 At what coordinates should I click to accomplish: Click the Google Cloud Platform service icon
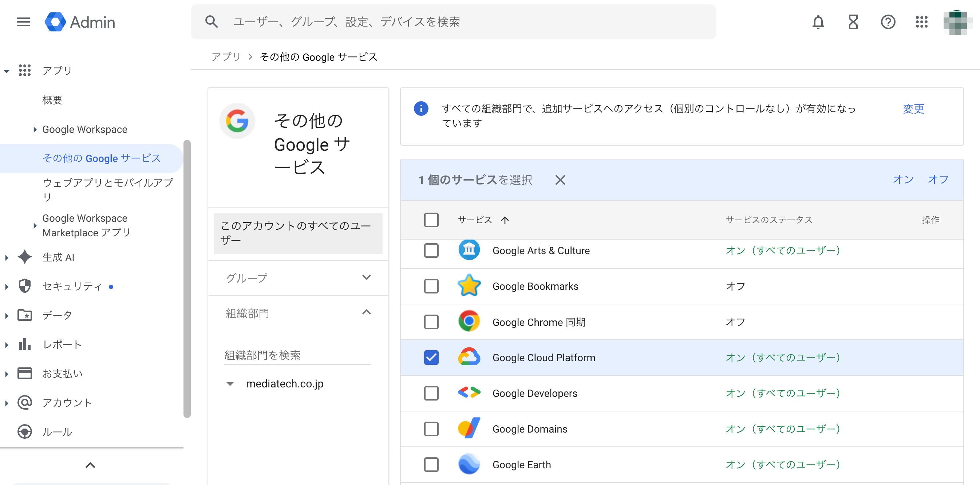[469, 357]
